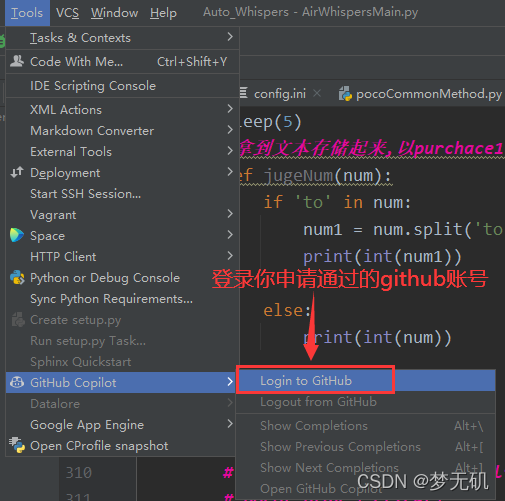
Task: Expand GitHub Copilot submenu arrow
Action: point(230,382)
